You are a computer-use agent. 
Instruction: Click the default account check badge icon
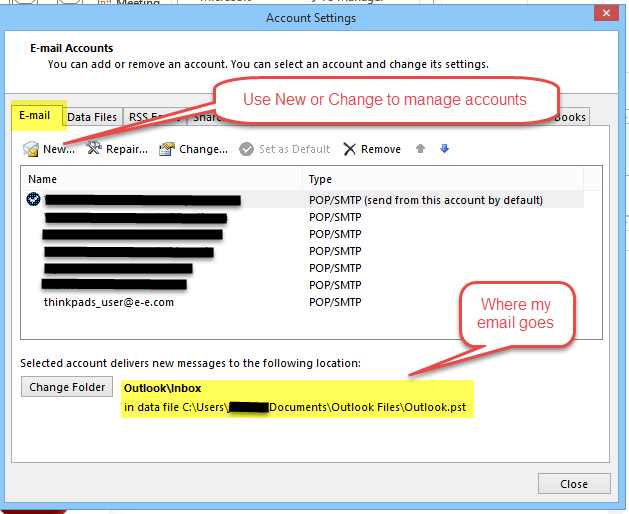pyautogui.click(x=33, y=199)
